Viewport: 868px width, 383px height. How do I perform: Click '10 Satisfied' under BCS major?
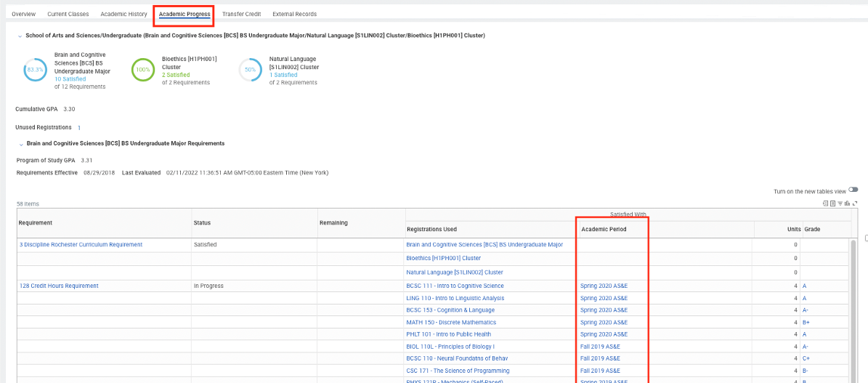(x=70, y=79)
